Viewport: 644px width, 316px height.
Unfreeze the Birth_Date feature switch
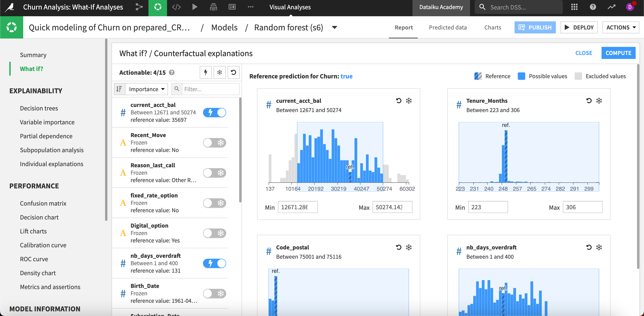pos(215,293)
